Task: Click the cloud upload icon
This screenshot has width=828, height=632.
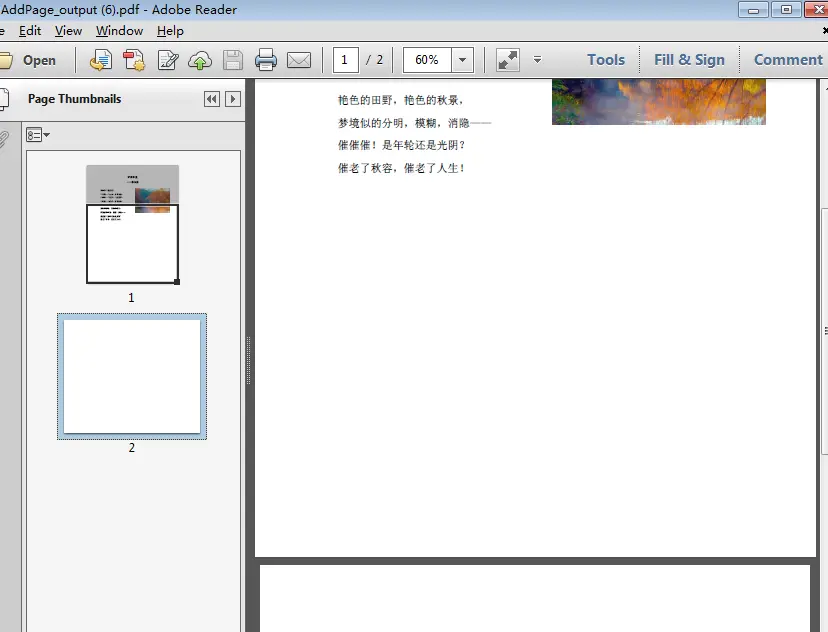Action: click(200, 60)
